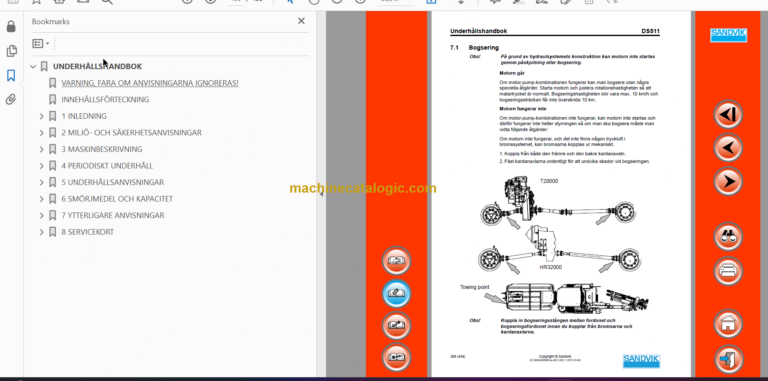Select the Bookmarks ribbon icon in sidebar
Screen dimensions: 768x381
pyautogui.click(x=11, y=75)
